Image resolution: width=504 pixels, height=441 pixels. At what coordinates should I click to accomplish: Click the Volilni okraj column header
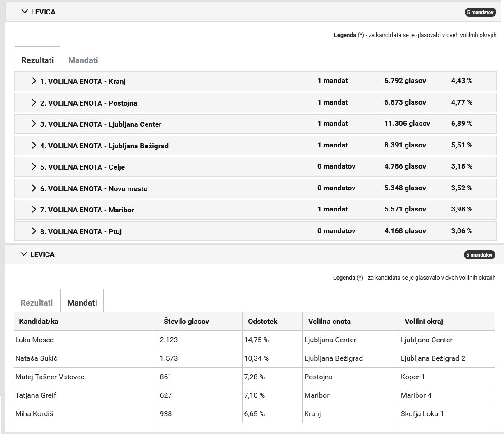click(x=447, y=322)
